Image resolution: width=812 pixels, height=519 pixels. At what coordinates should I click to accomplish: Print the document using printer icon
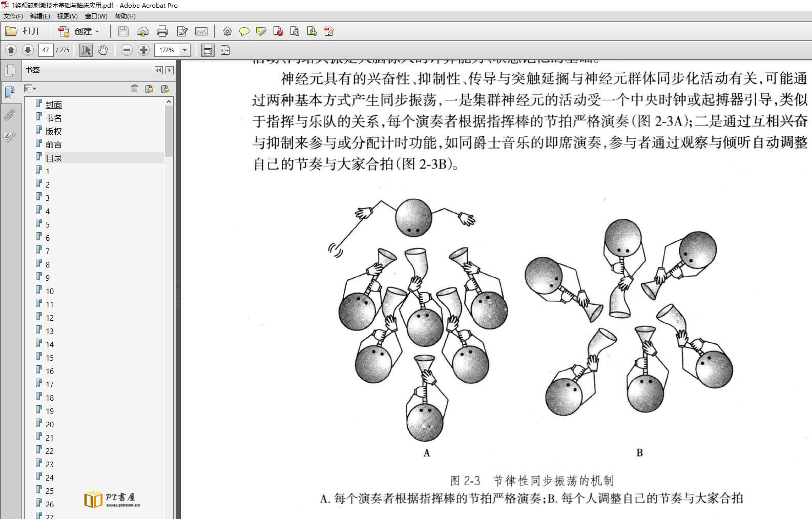tap(162, 31)
